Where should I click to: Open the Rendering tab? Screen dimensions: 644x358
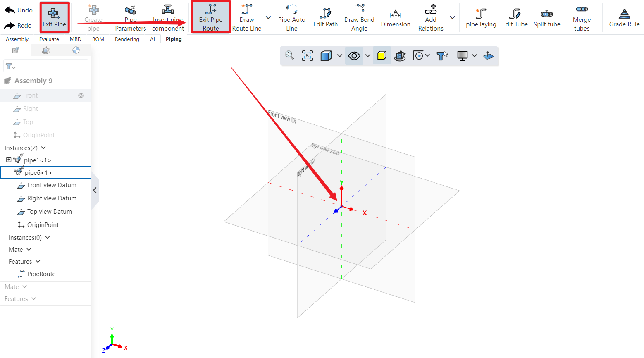(x=127, y=39)
